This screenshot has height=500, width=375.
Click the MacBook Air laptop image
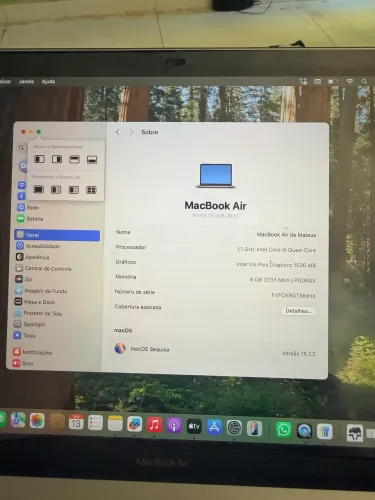click(216, 176)
